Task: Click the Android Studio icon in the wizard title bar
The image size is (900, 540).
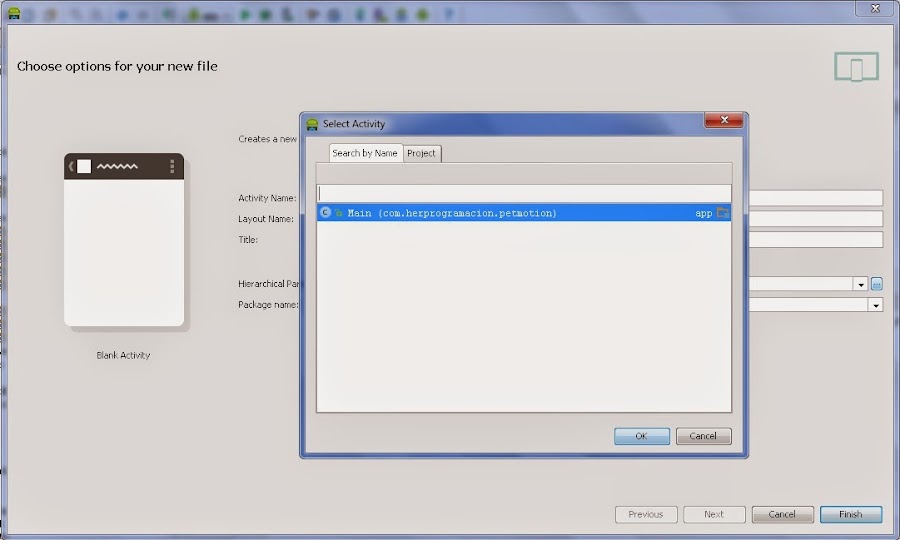Action: 14,13
